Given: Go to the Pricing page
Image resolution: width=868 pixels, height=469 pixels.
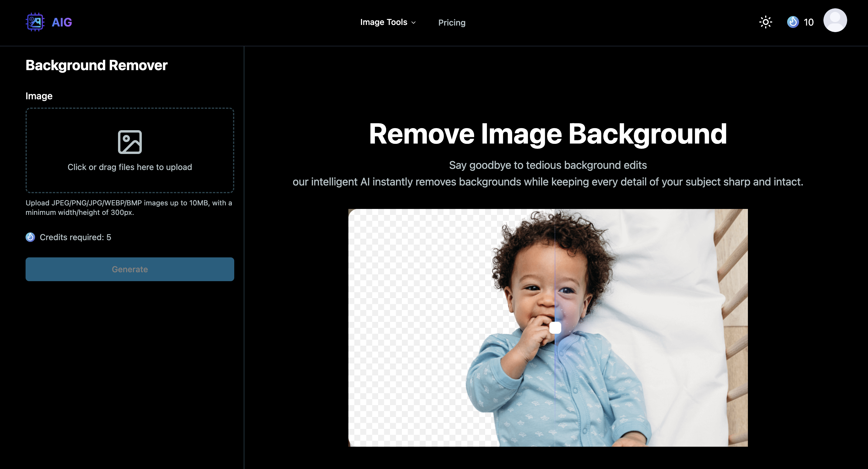Looking at the screenshot, I should pos(452,22).
